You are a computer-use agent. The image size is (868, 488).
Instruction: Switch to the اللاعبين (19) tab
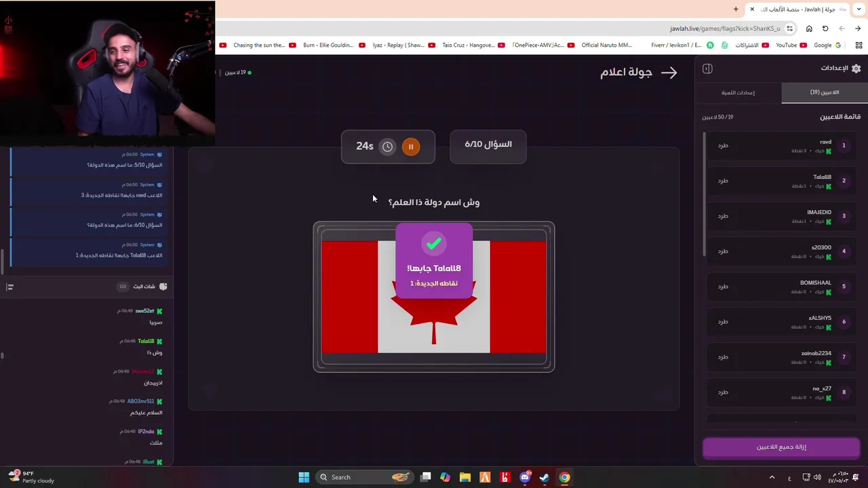point(825,93)
